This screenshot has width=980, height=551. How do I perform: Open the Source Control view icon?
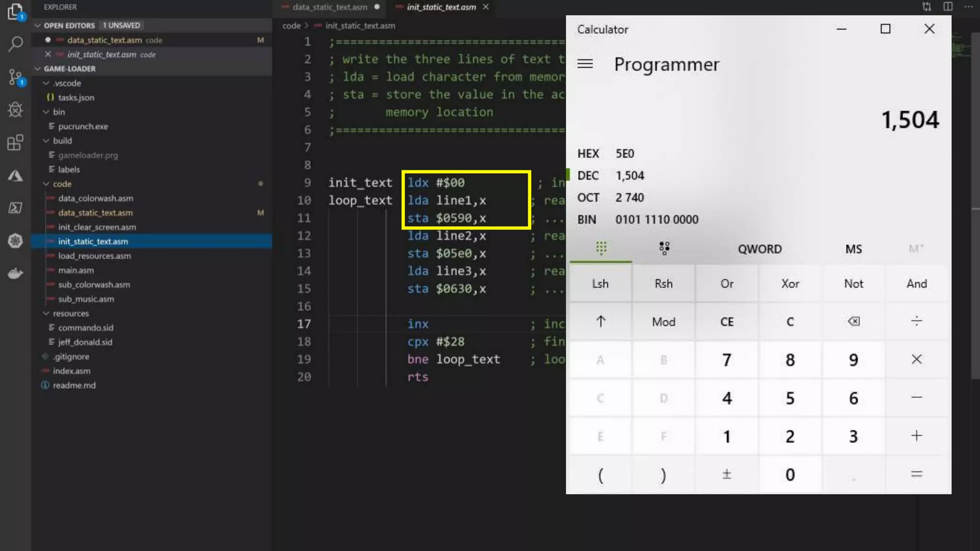(15, 77)
